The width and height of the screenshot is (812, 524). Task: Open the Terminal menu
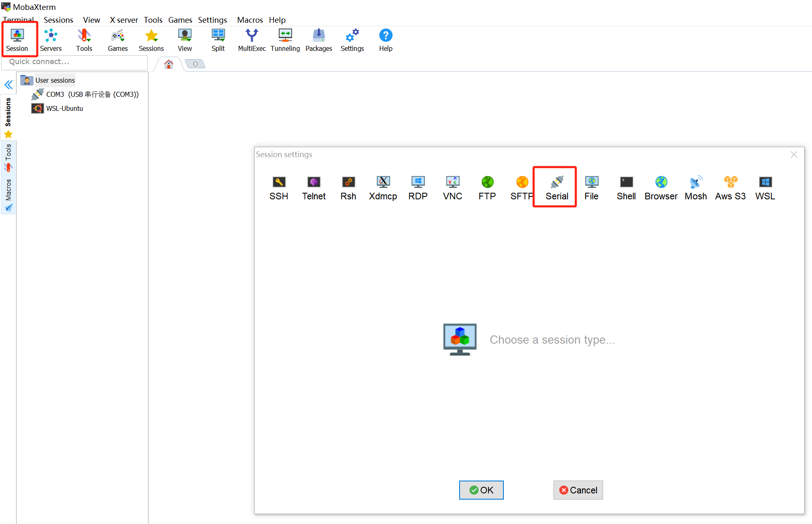point(18,20)
